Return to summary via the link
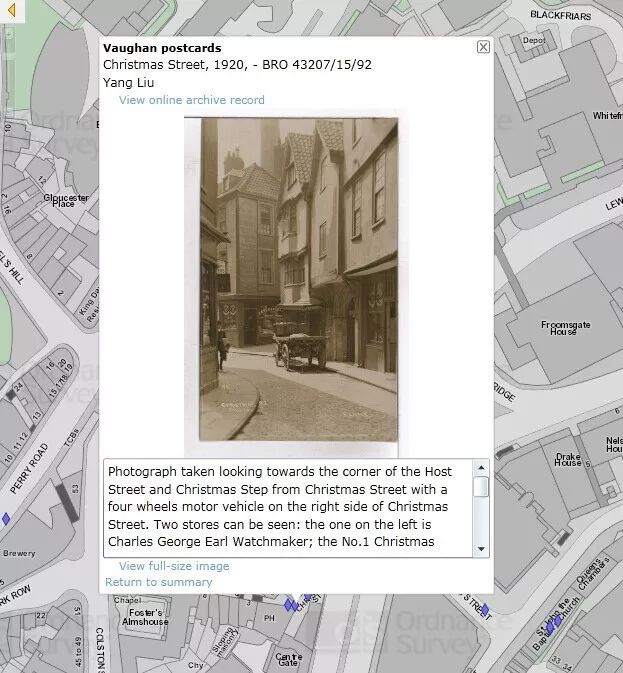The width and height of the screenshot is (623, 673). (158, 582)
